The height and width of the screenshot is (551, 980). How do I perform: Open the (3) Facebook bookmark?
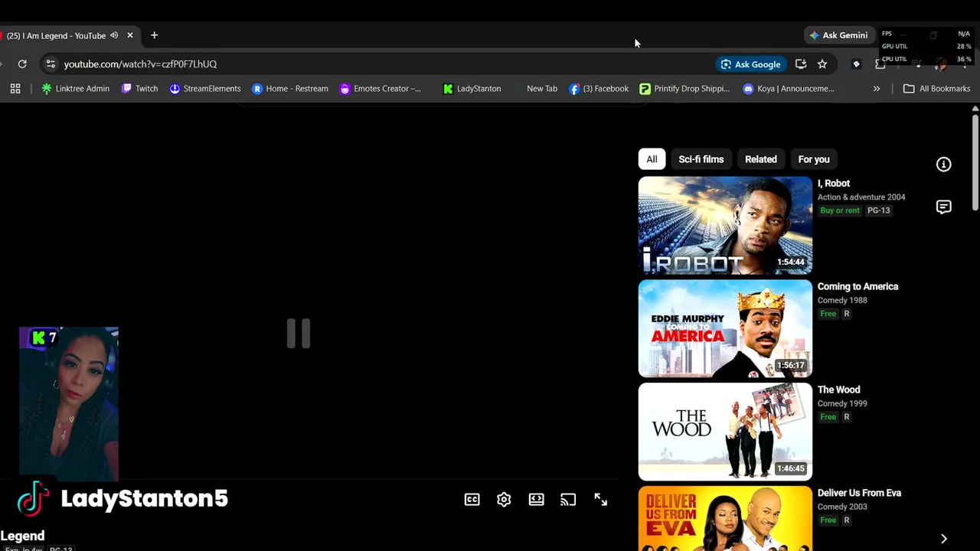coord(599,89)
